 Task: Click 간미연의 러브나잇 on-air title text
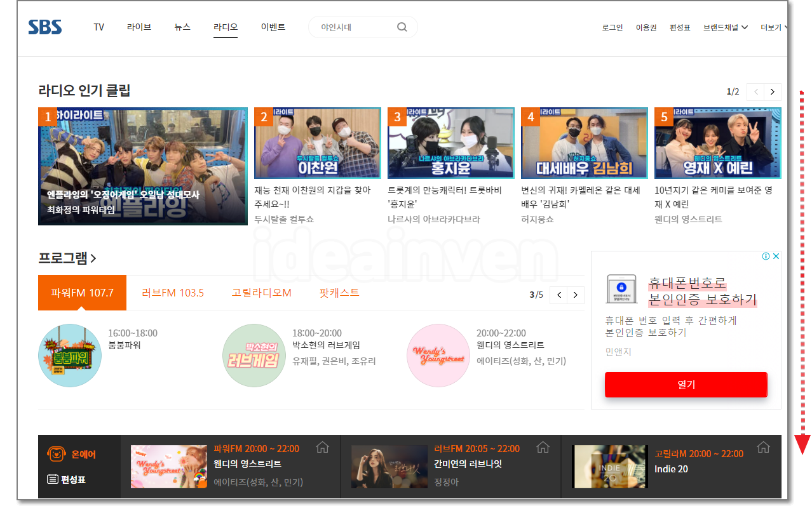pyautogui.click(x=468, y=464)
